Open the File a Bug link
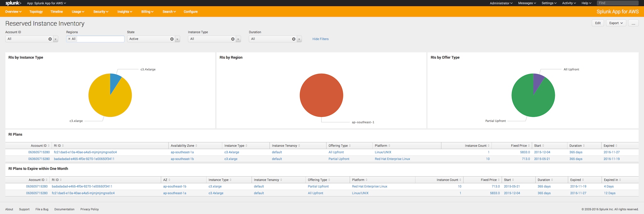This screenshot has width=644, height=214. [42, 209]
